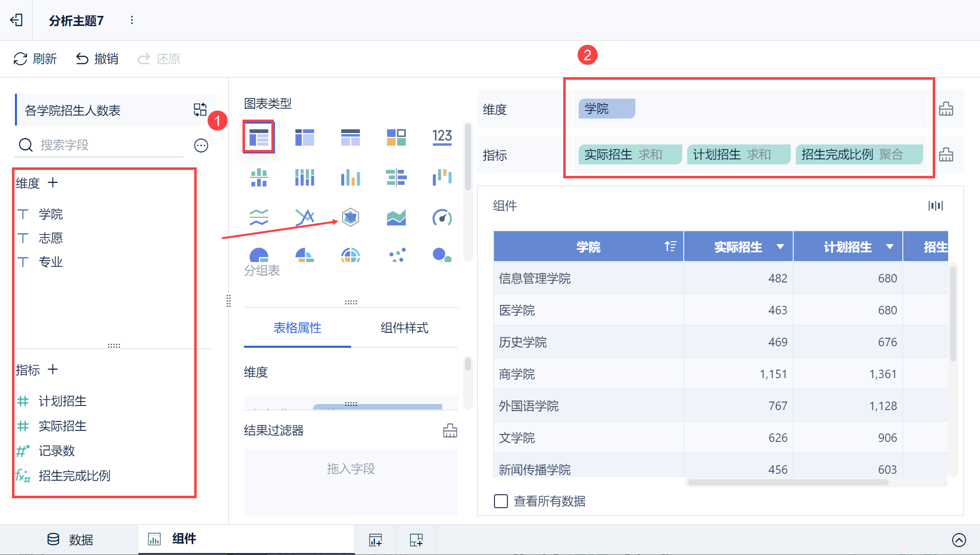Click the exit analysis theme icon
Image resolution: width=980 pixels, height=555 pixels.
coord(16,20)
